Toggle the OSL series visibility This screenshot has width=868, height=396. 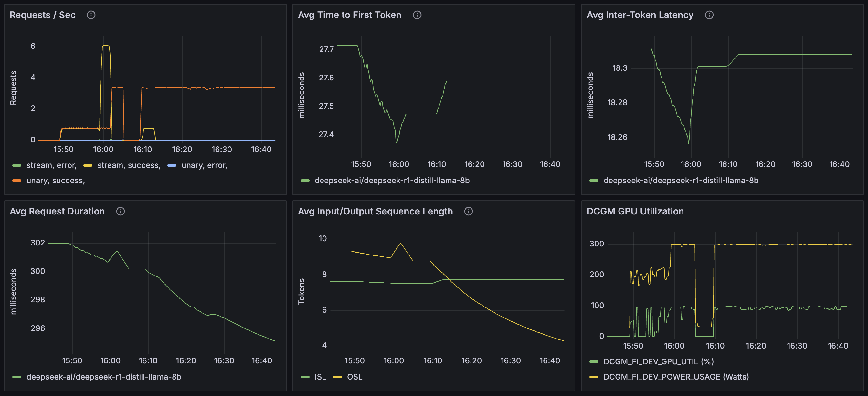coord(355,377)
